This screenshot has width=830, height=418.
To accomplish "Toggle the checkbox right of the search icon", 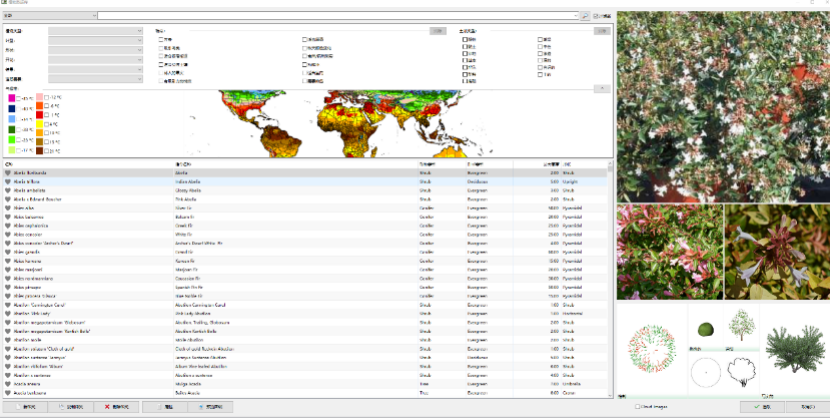I will click(597, 16).
